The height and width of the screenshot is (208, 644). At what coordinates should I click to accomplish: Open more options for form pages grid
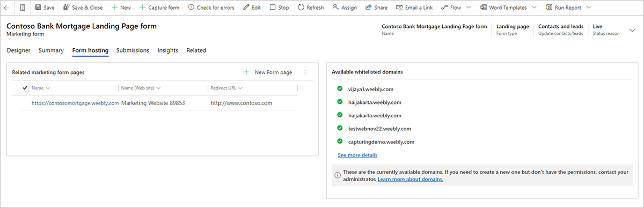point(305,72)
